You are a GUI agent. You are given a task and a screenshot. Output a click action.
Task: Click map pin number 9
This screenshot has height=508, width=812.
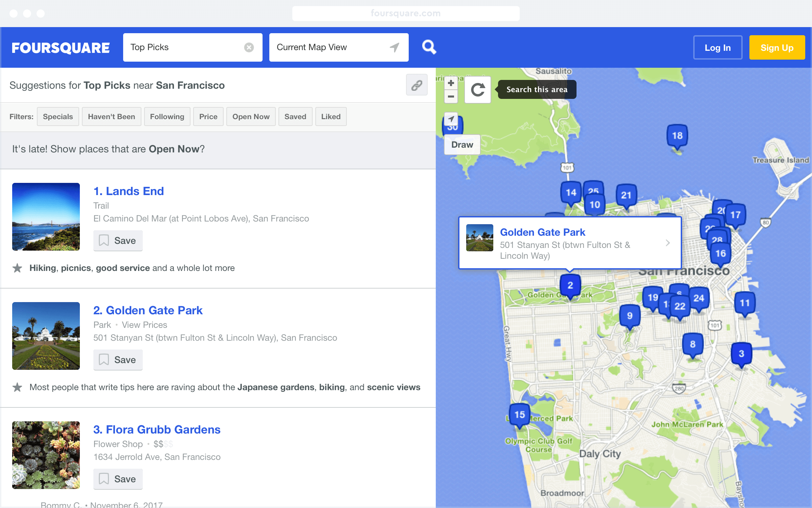(630, 316)
